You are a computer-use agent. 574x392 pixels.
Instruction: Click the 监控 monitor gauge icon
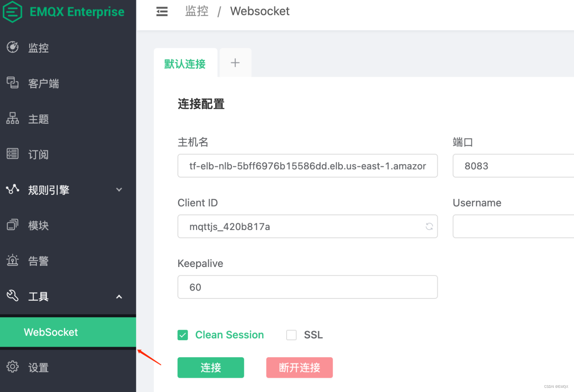click(12, 47)
